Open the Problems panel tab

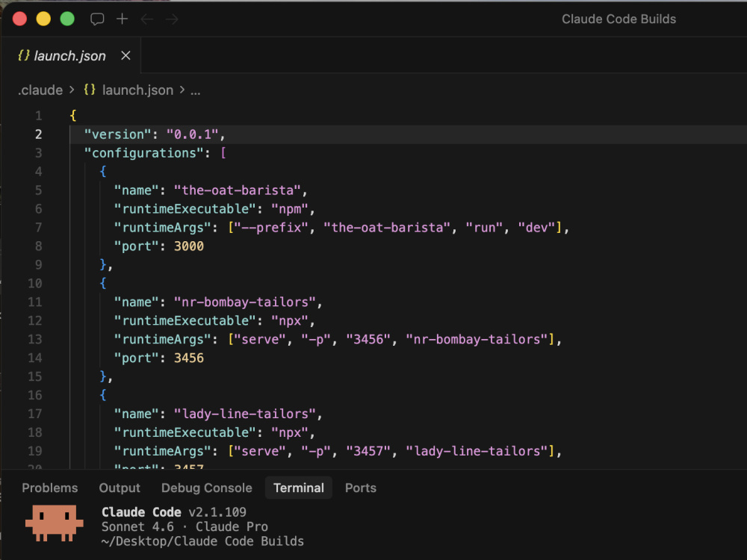click(x=49, y=488)
